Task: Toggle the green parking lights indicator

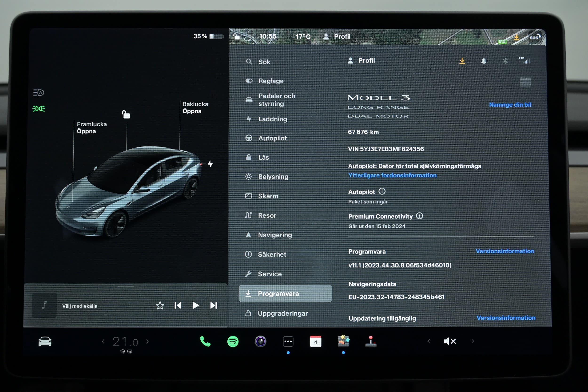Action: pos(39,108)
